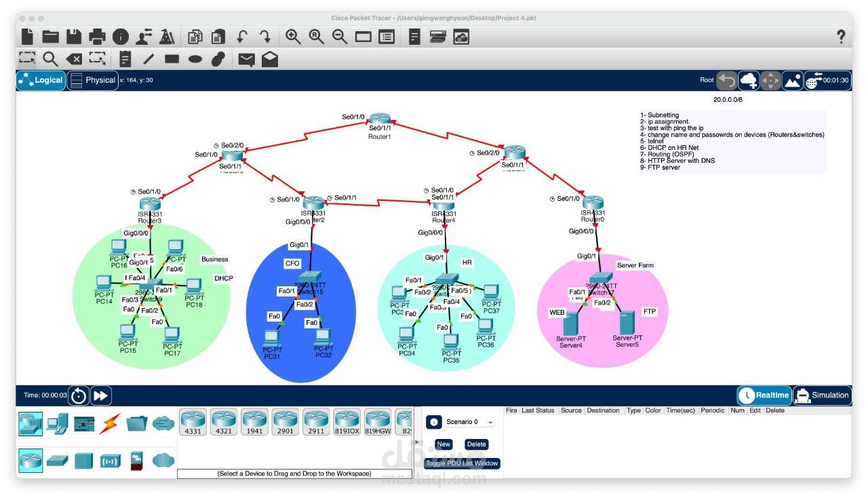The height and width of the screenshot is (498, 868).
Task: Undo the last action
Action: click(x=242, y=37)
